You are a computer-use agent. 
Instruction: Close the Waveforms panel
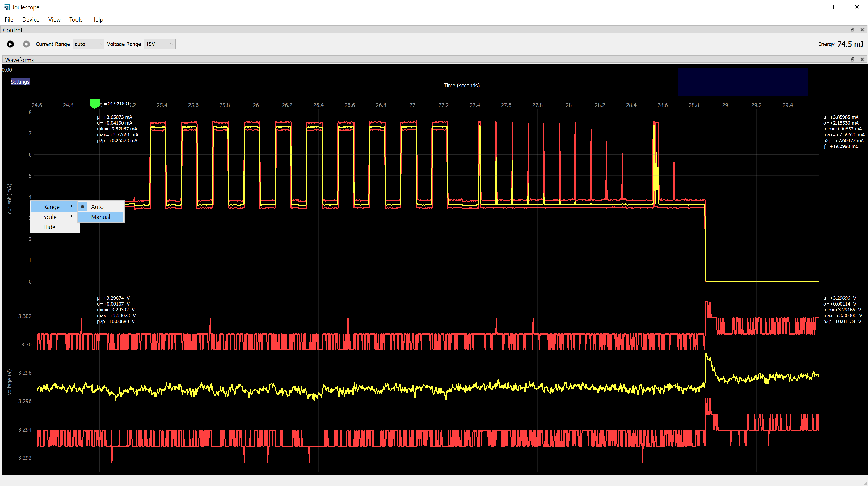pos(862,59)
